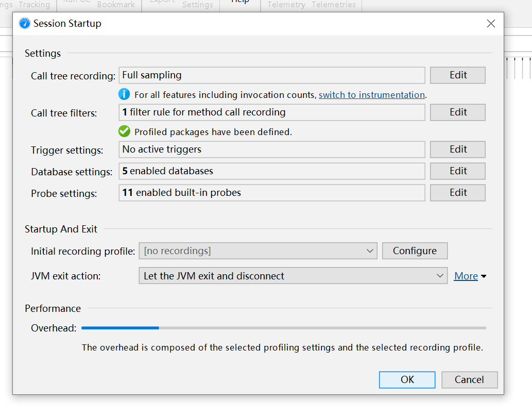The height and width of the screenshot is (416, 532).
Task: Click the Overhead performance bar
Action: pyautogui.click(x=283, y=328)
